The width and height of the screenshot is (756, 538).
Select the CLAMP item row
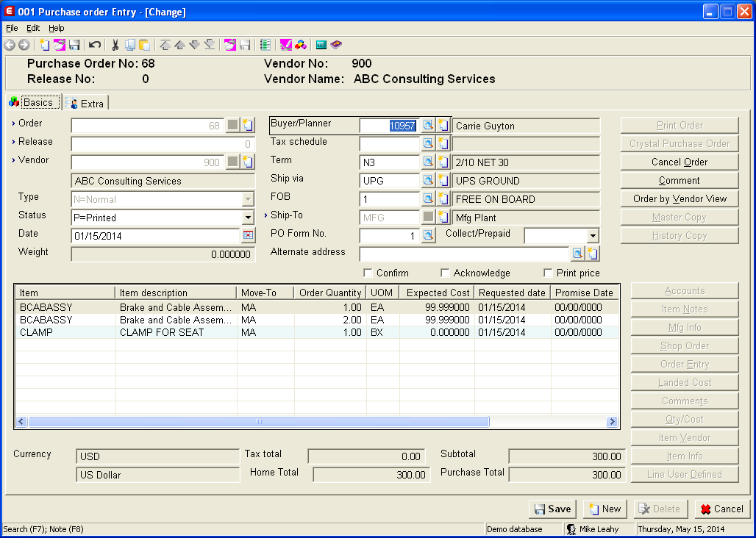point(317,332)
